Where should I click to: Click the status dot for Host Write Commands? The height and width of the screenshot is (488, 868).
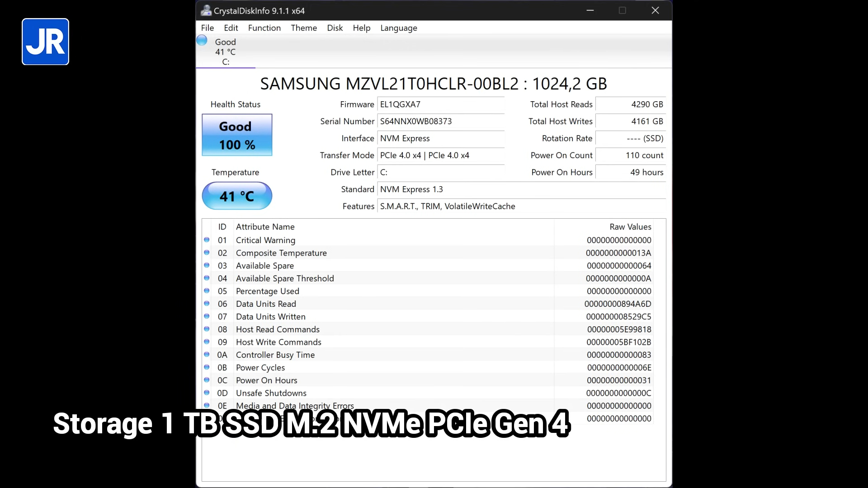[x=207, y=342]
